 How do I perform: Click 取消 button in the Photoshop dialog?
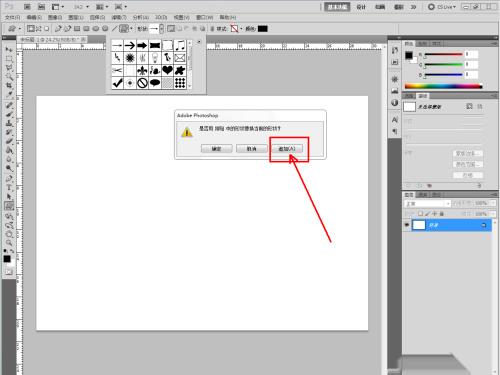(252, 149)
